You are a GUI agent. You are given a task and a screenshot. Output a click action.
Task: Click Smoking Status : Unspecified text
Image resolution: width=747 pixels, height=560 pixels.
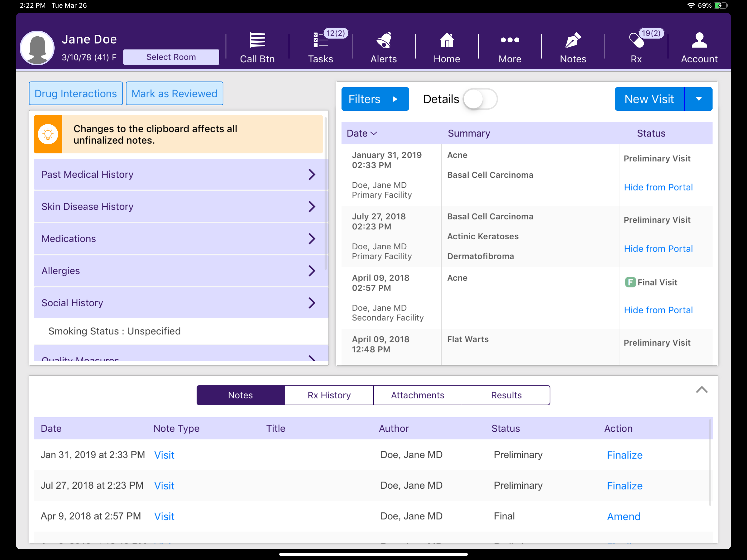click(115, 331)
